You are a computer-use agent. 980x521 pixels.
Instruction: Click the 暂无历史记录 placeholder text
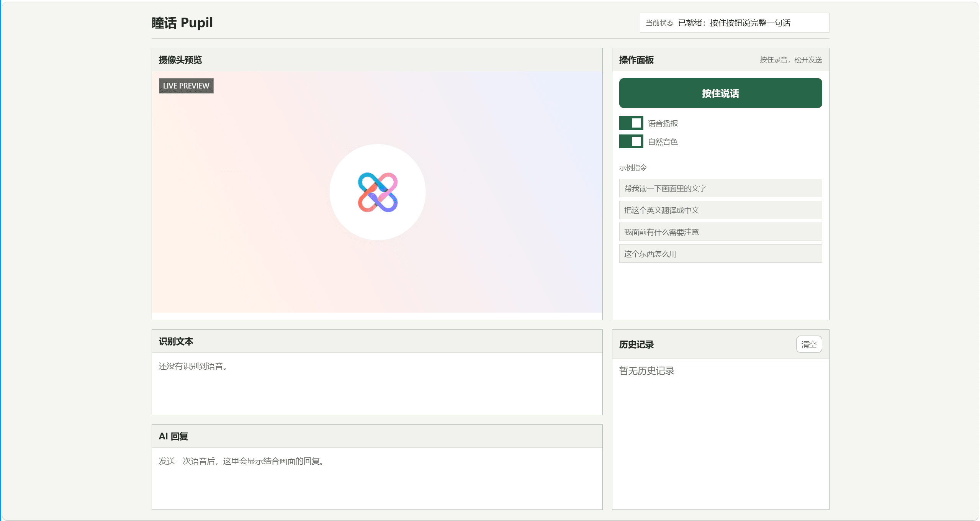tap(646, 370)
